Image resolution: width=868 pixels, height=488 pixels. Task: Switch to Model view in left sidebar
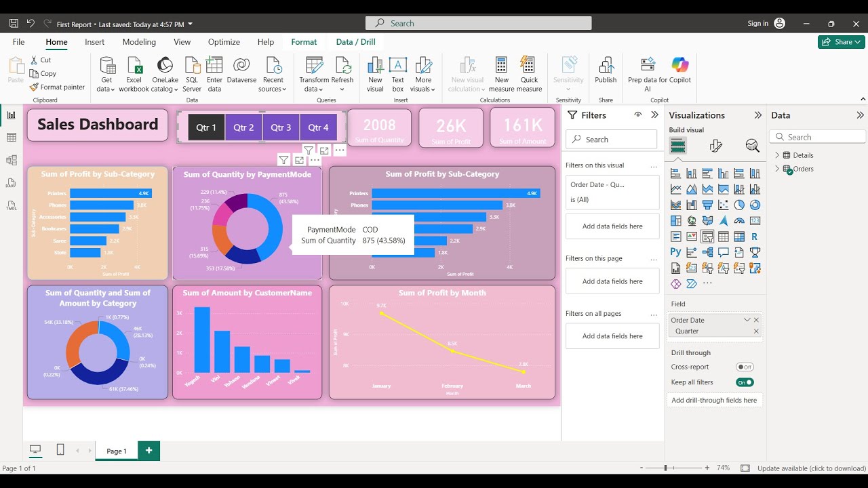pyautogui.click(x=11, y=161)
